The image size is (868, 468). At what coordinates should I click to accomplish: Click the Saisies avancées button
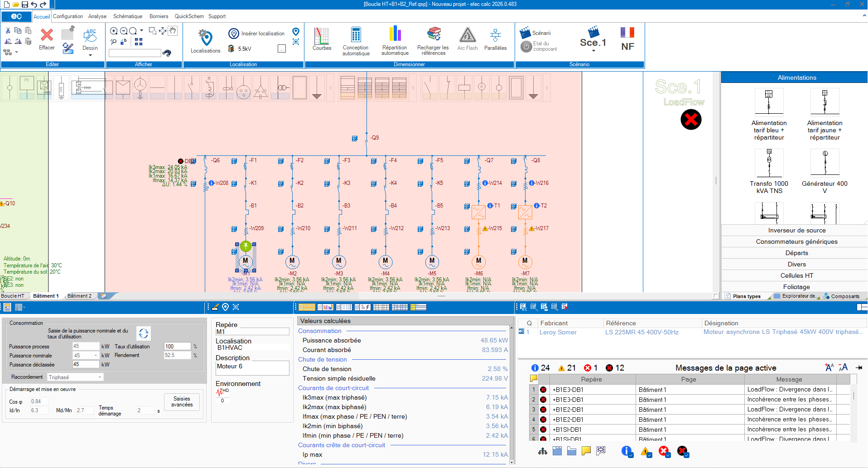(x=182, y=402)
